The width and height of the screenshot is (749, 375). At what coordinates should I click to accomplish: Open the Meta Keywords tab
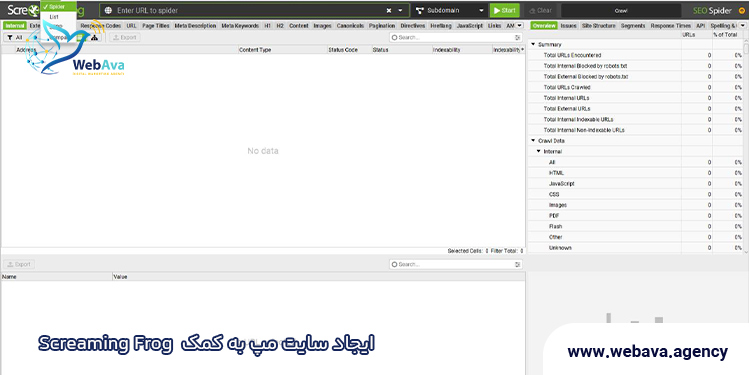240,26
